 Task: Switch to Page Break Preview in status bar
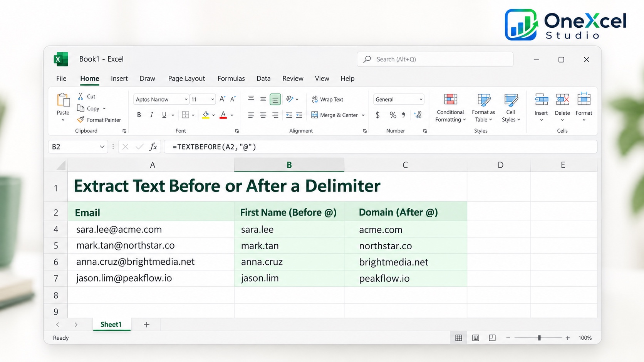point(492,338)
